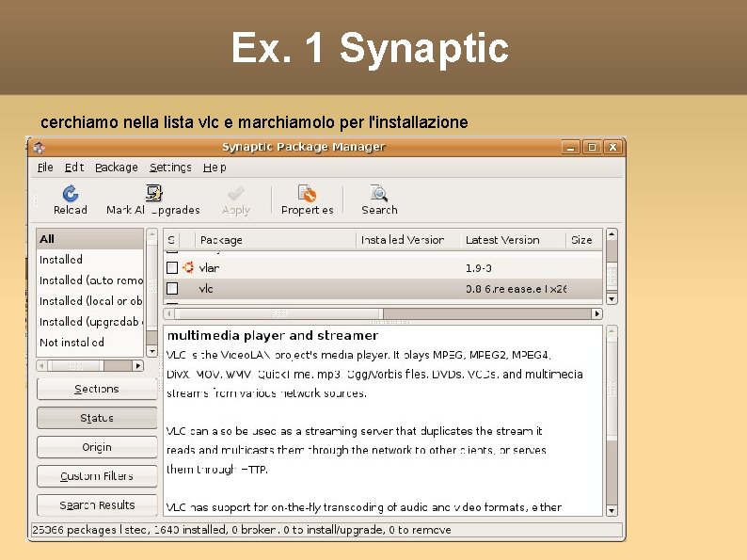This screenshot has width=747, height=560.
Task: Select Installed (auto removable) filter entry
Action: [x=90, y=280]
